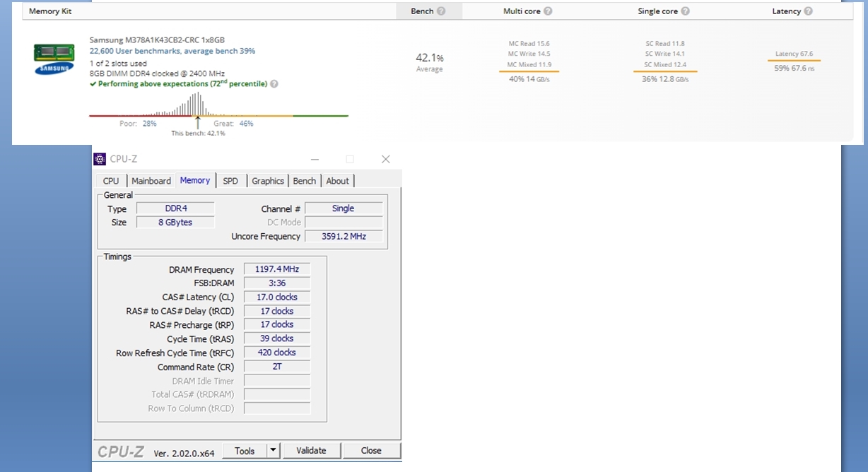Click the 36% 12.8 GB/s result

[x=665, y=79]
